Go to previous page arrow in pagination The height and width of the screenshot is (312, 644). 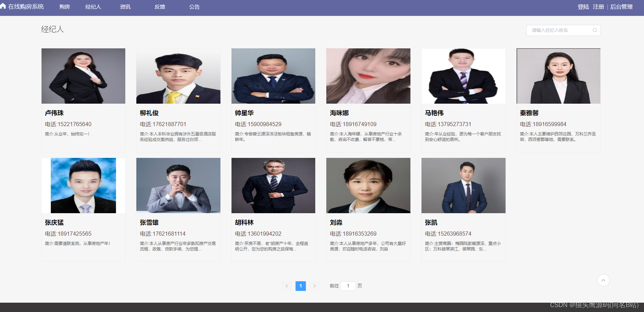point(287,286)
